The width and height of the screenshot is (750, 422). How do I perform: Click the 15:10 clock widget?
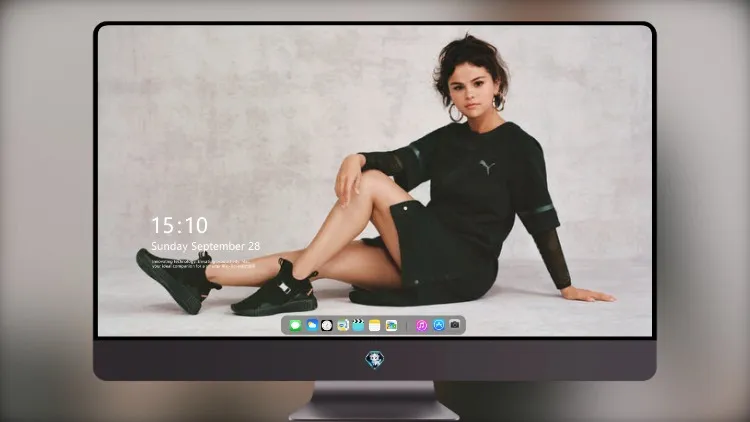pos(180,225)
